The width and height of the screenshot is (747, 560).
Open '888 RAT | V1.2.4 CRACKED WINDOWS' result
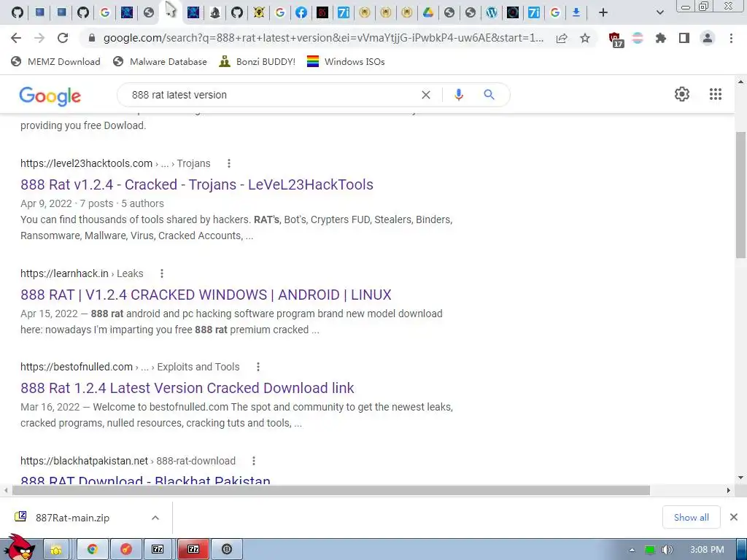pyautogui.click(x=206, y=295)
